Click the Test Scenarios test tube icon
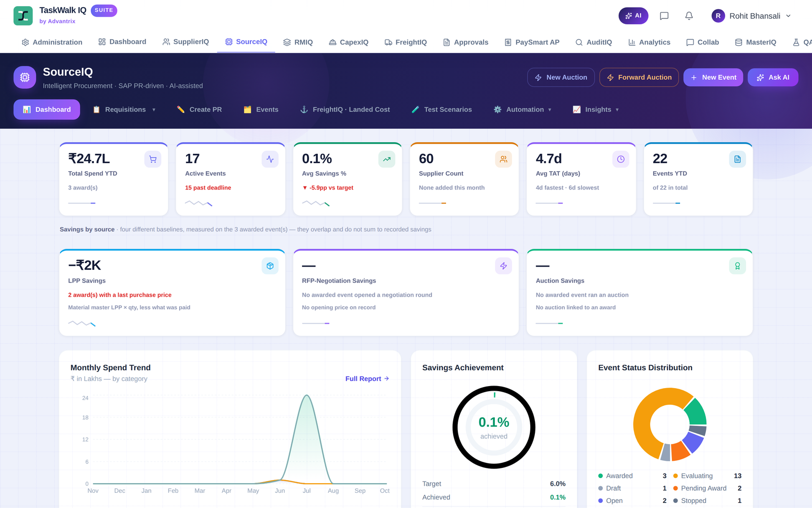This screenshot has height=508, width=812. [415, 110]
